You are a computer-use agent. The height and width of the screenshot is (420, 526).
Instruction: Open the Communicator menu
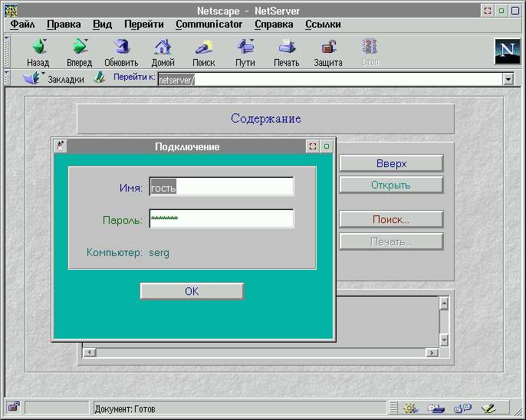(x=209, y=24)
